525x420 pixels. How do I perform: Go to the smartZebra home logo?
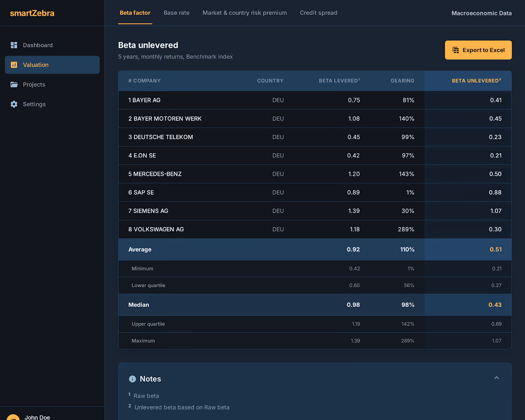click(x=32, y=13)
